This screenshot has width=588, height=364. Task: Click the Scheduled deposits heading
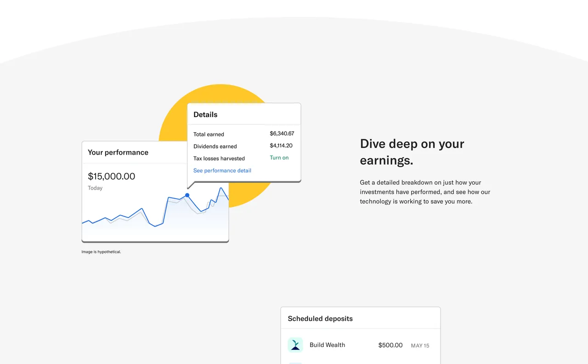tap(320, 319)
